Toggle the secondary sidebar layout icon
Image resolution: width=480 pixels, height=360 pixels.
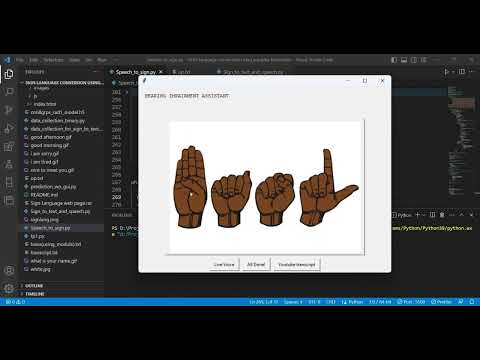(x=414, y=60)
